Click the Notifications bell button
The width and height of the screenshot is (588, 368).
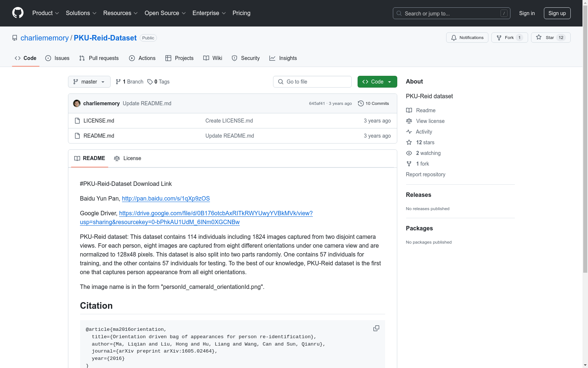467,38
